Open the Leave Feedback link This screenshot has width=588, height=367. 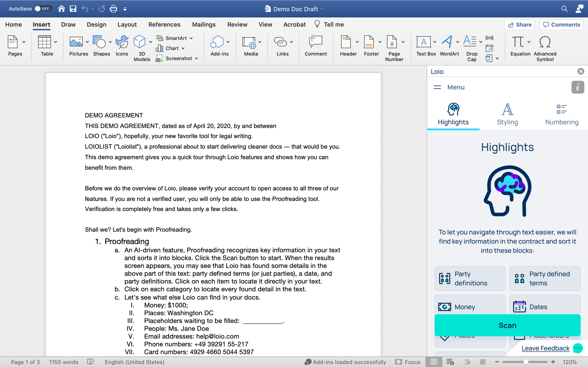click(545, 348)
